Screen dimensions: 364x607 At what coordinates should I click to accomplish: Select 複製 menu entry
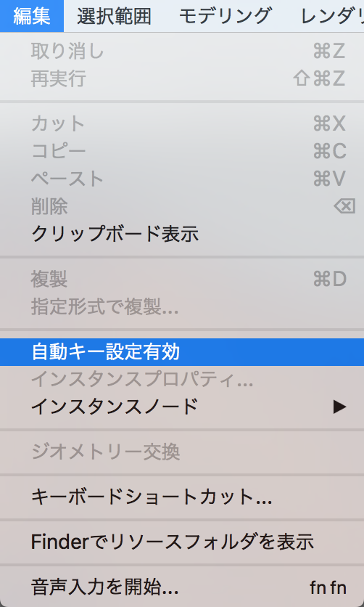pyautogui.click(x=182, y=279)
